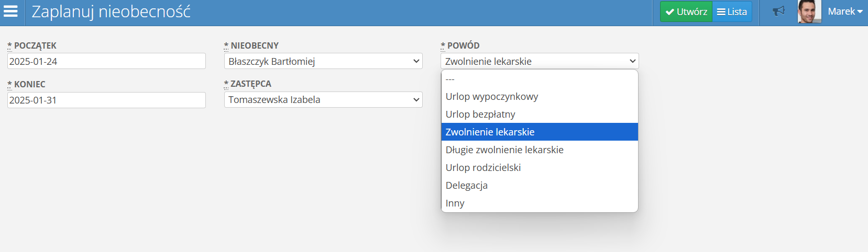Screen dimensions: 868x252
Task: Expand the Zastępca substitute dropdown
Action: [x=323, y=99]
